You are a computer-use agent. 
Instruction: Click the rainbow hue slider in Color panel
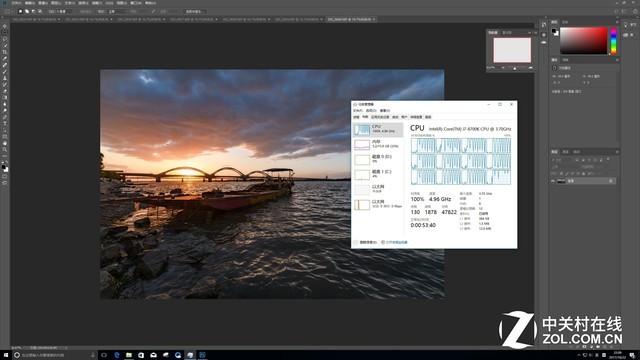(613, 41)
